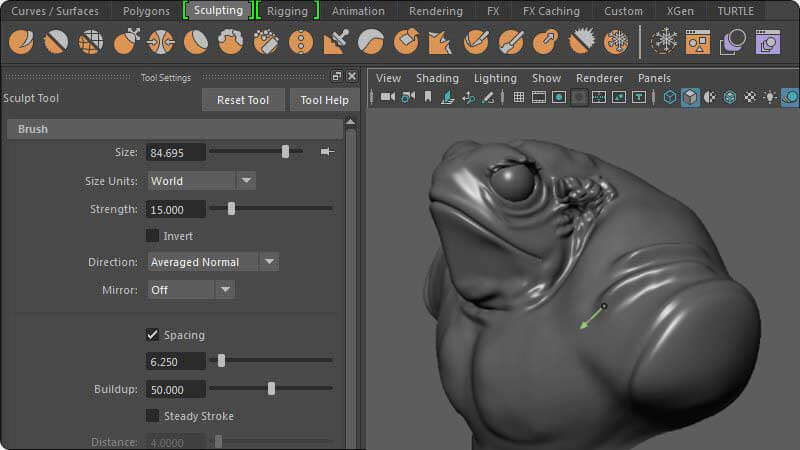The height and width of the screenshot is (450, 800).
Task: Open the Direction Averaged Normal dropdown
Action: [212, 262]
